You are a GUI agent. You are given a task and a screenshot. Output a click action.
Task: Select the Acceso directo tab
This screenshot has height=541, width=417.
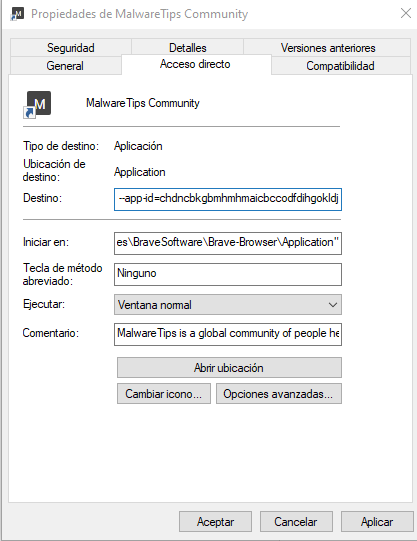pos(195,64)
